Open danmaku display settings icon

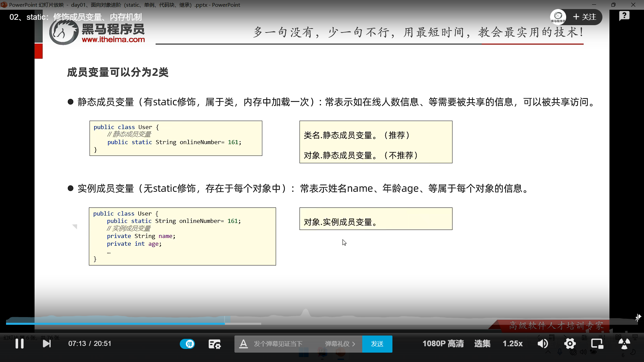tap(214, 344)
